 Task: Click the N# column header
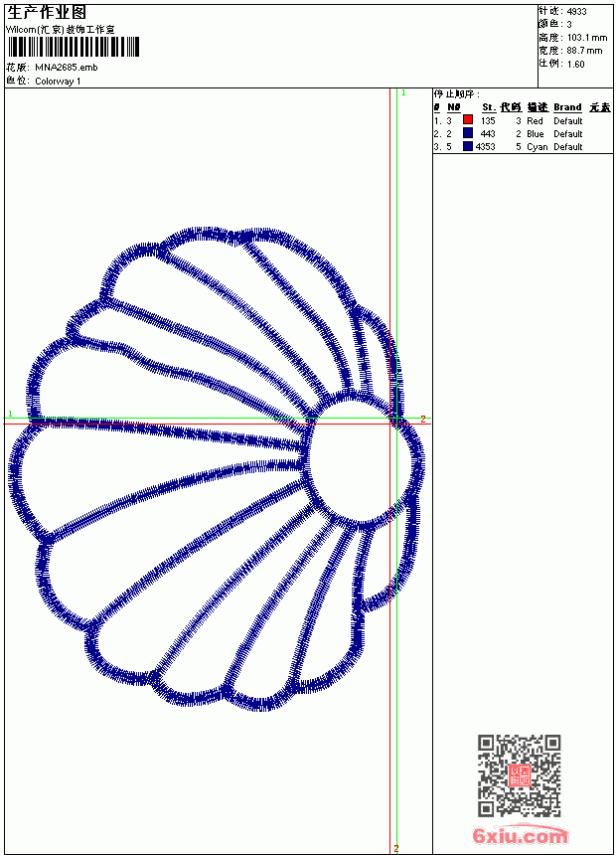453,107
